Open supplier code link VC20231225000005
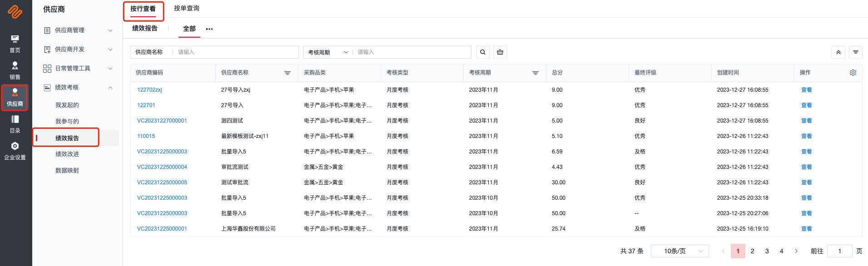868x266 pixels. (162, 182)
